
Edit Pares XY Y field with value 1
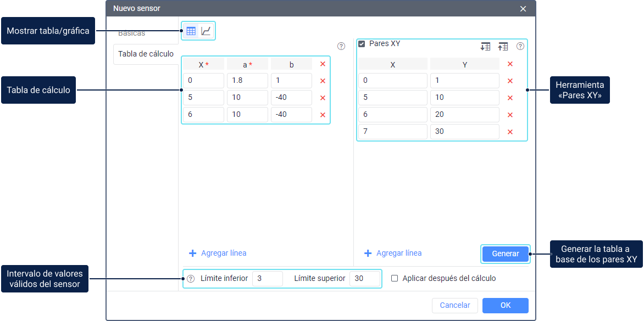[x=464, y=81]
